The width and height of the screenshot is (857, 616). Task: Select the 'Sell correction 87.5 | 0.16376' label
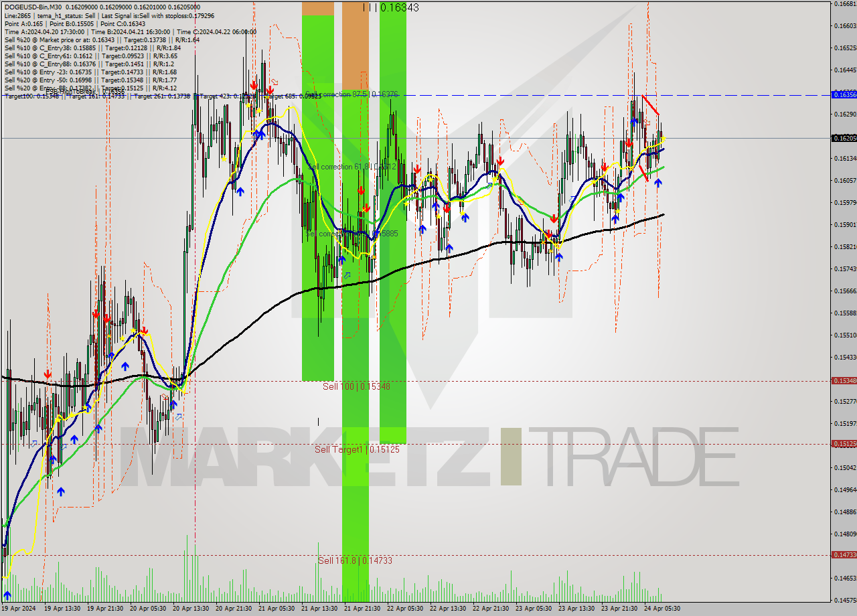(352, 94)
